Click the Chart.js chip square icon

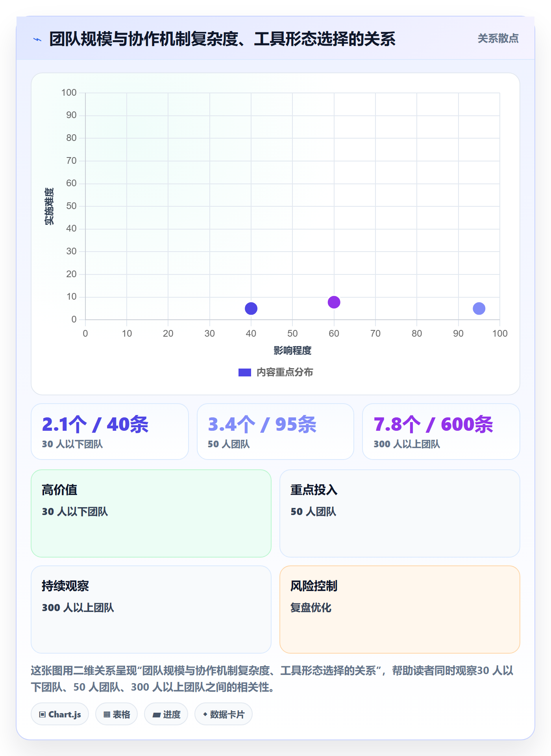click(x=43, y=715)
